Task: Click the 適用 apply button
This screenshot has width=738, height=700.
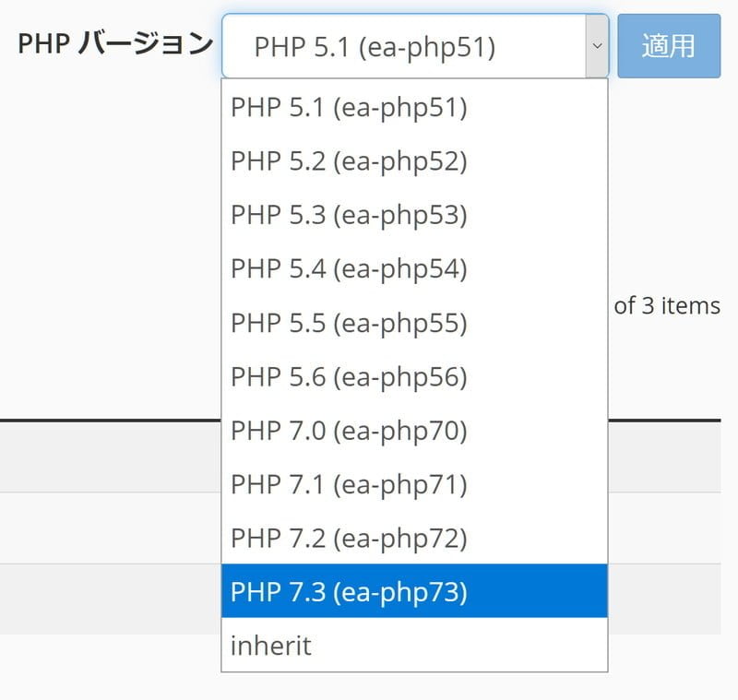Action: point(669,46)
